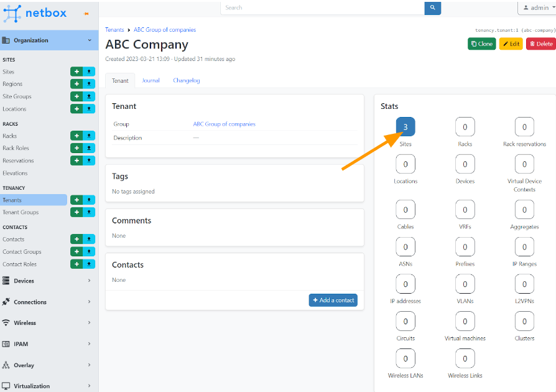Click the import Sites upload icon
Screen dimensions: 556x392
pyautogui.click(x=89, y=72)
